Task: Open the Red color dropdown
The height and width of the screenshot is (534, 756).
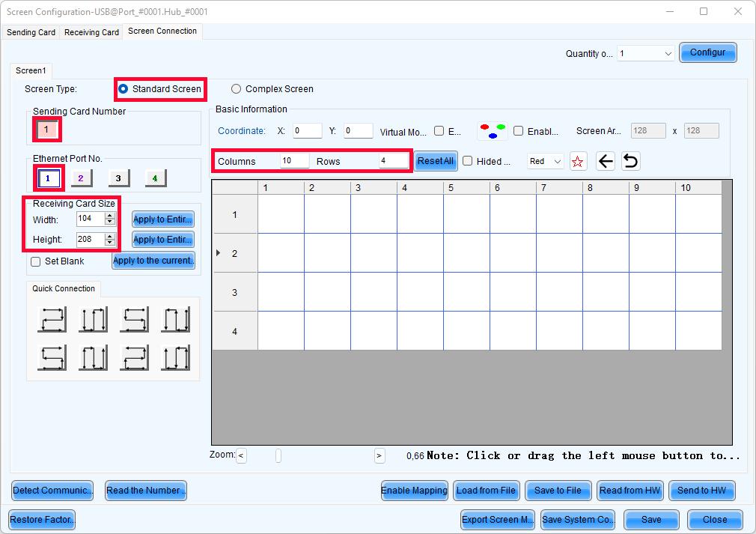Action: (546, 161)
